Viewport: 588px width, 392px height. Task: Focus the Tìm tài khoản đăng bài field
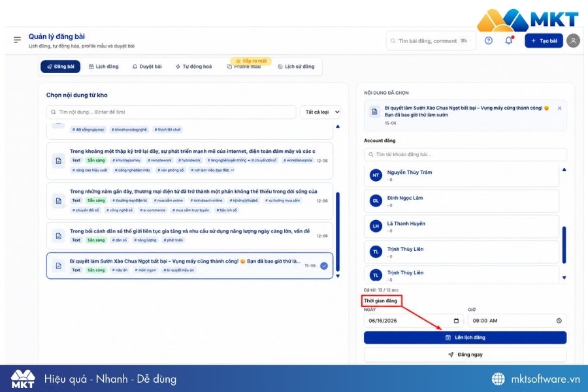pyautogui.click(x=465, y=154)
